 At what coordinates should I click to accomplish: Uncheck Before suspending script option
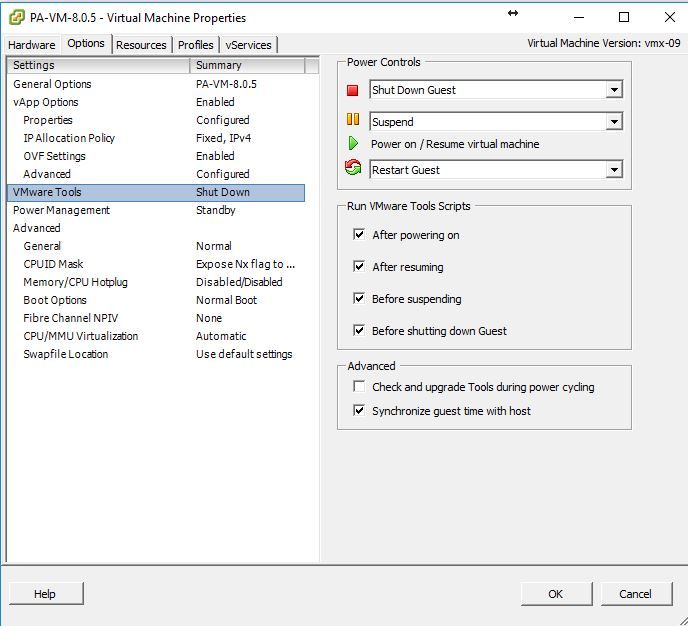(x=359, y=298)
